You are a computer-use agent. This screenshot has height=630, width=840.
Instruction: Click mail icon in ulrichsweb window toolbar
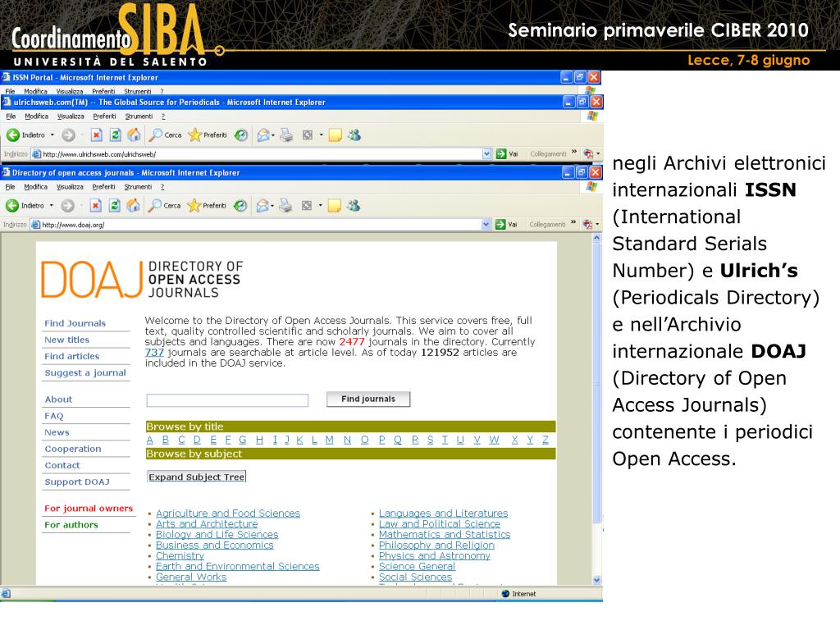click(x=263, y=135)
